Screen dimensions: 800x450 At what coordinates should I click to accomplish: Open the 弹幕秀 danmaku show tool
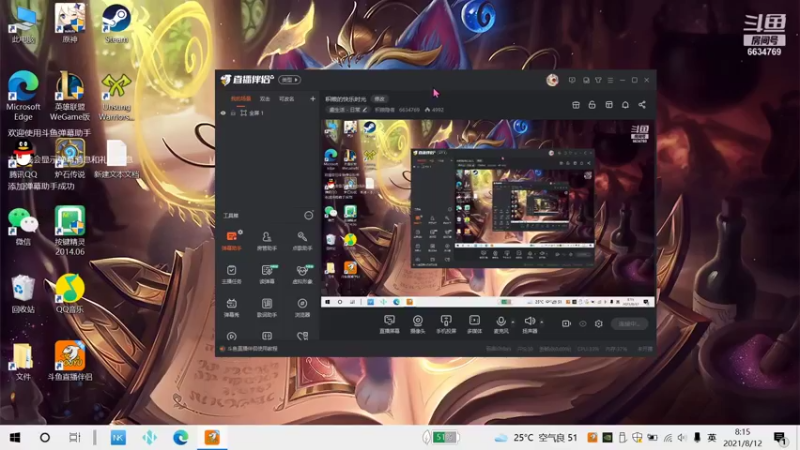click(x=232, y=308)
